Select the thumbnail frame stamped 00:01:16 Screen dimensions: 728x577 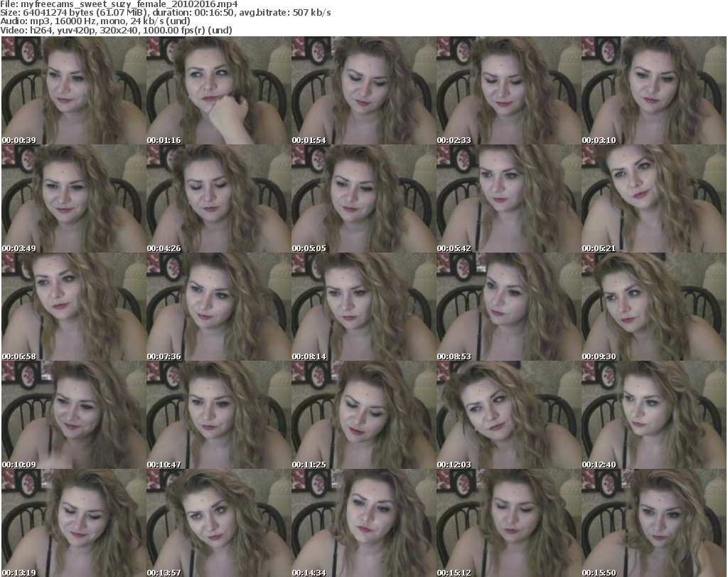[x=219, y=90]
